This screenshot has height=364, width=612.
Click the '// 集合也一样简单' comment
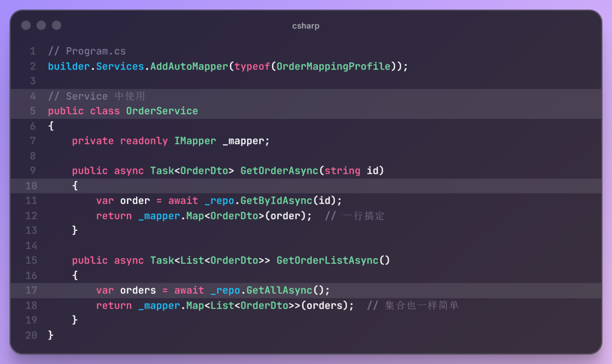[413, 305]
